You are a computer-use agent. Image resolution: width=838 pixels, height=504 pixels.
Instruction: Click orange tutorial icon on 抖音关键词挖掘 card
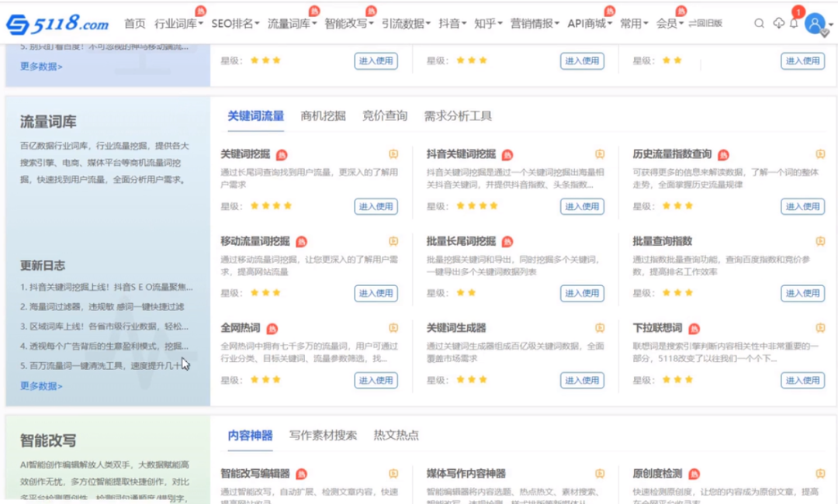click(600, 154)
